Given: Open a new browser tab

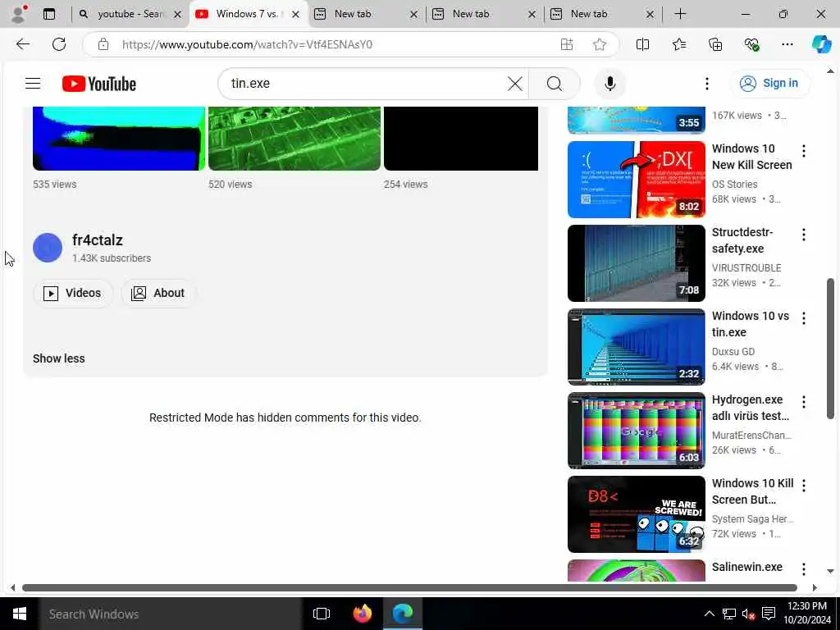Looking at the screenshot, I should [x=680, y=14].
